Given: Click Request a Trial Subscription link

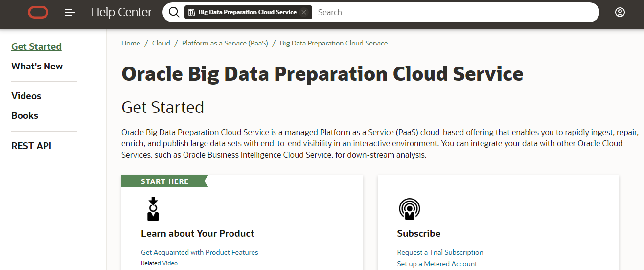Looking at the screenshot, I should (440, 252).
